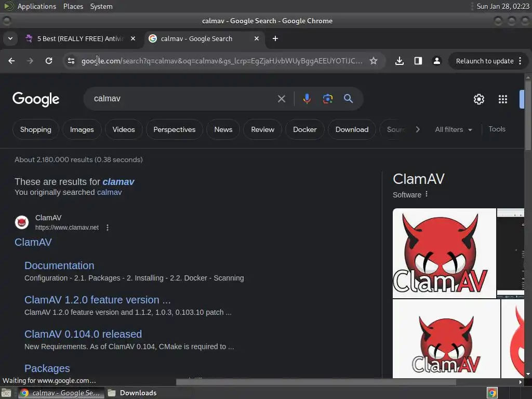Search instead for original calmav
Image resolution: width=532 pixels, height=399 pixels.
(109, 192)
